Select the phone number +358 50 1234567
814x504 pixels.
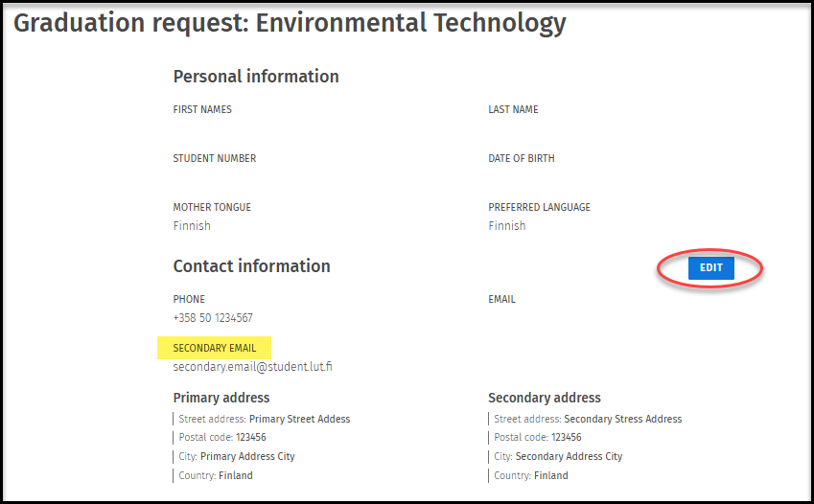click(x=213, y=318)
